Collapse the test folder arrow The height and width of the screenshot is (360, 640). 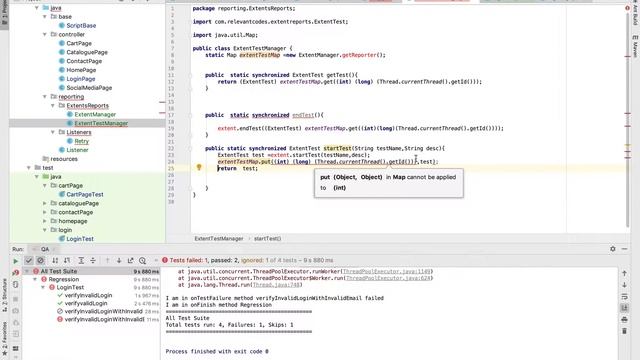click(x=29, y=168)
